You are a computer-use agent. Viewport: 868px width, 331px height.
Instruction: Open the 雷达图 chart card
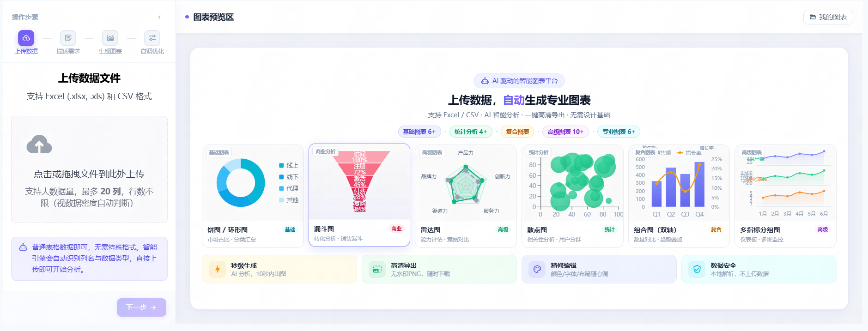[x=466, y=196]
